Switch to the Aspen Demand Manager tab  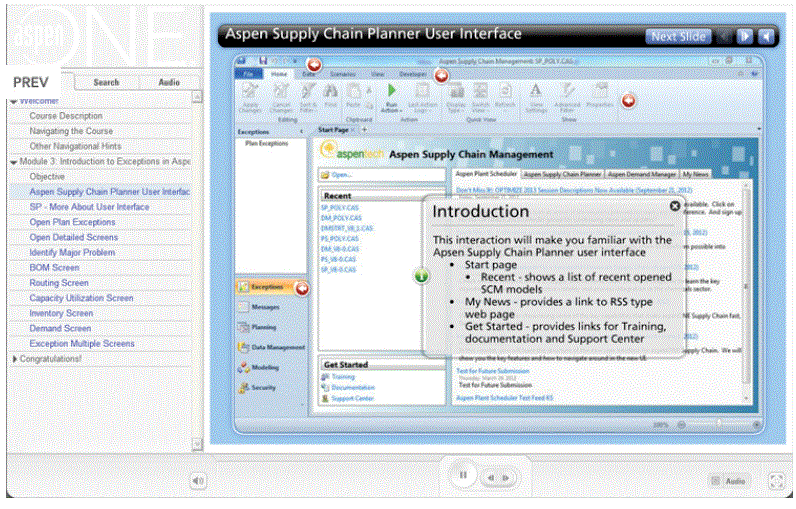pos(642,174)
